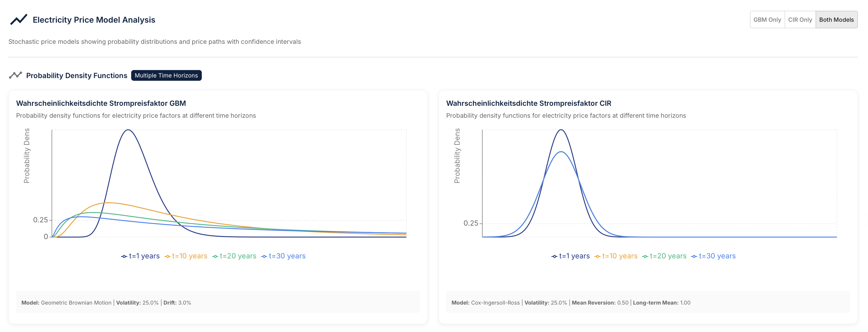Click the Wahrscheinlichkeitsdichte Strompreisfaktor GBM title
Viewport: 868px width, 332px height.
click(x=101, y=103)
